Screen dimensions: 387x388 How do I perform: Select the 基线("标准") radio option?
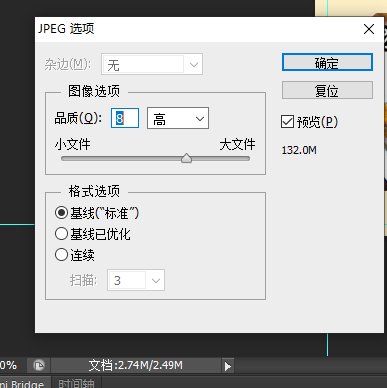click(x=61, y=213)
